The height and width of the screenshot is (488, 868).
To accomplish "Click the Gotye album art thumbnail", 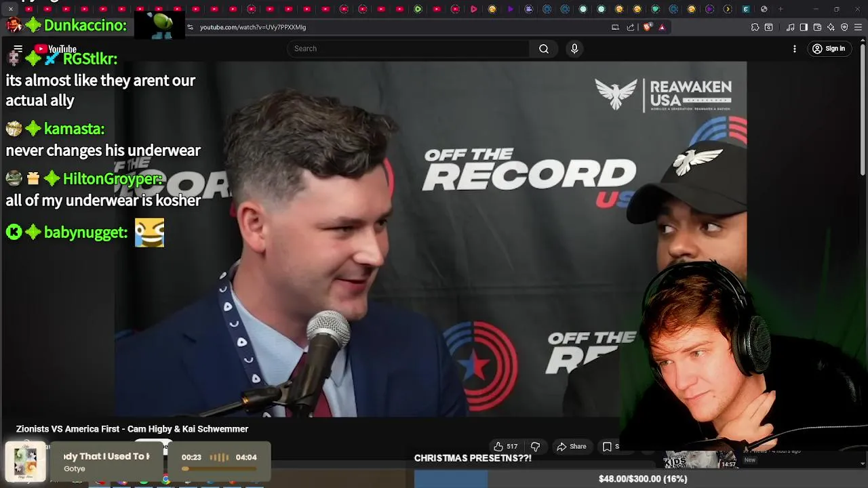I will (25, 462).
